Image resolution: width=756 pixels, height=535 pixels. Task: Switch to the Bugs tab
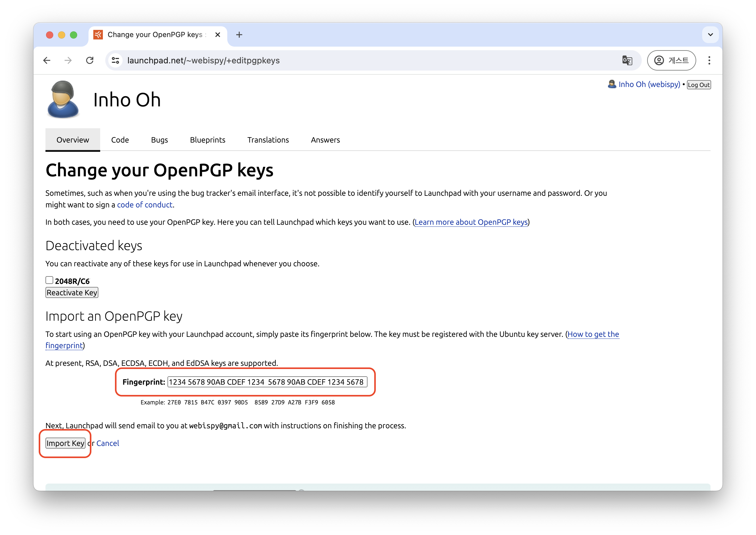click(x=159, y=140)
